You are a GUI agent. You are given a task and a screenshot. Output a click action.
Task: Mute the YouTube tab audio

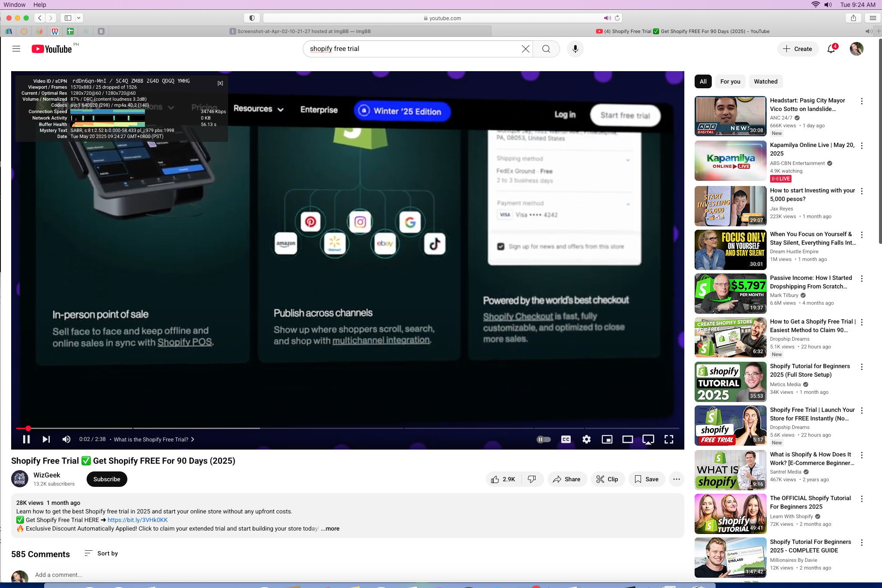tap(869, 31)
